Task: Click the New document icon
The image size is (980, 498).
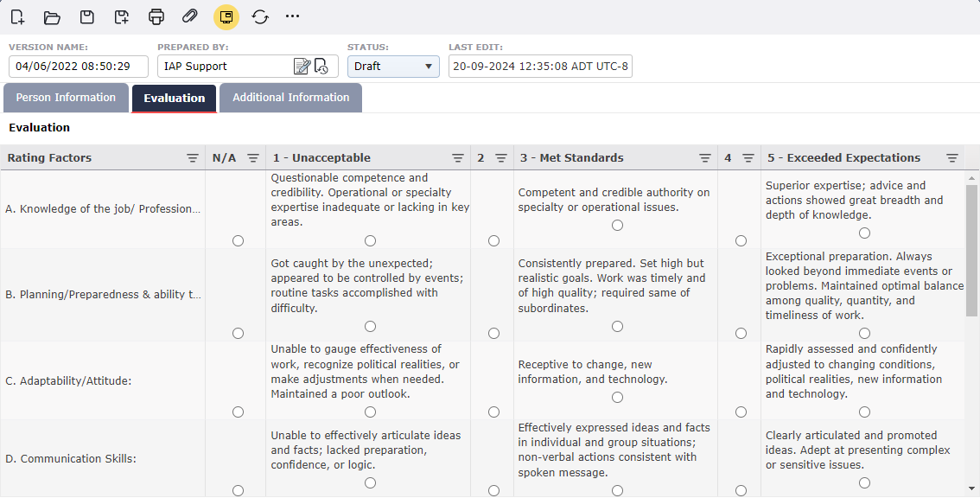Action: (17, 16)
